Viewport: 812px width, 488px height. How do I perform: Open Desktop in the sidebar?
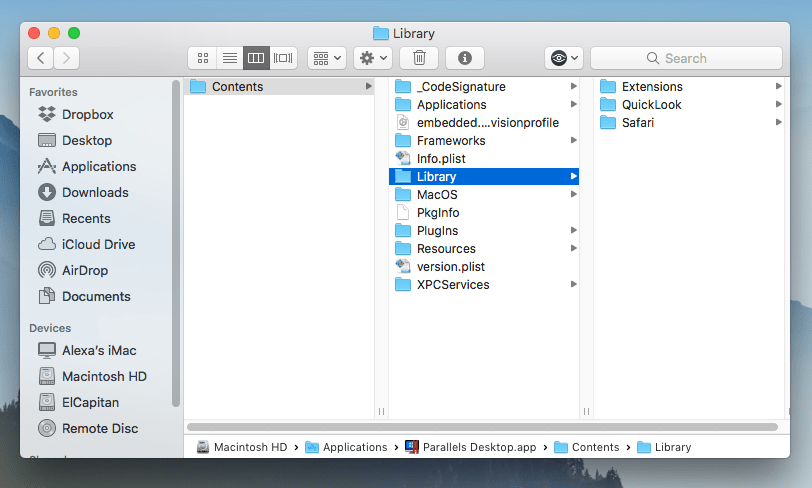coord(75,140)
